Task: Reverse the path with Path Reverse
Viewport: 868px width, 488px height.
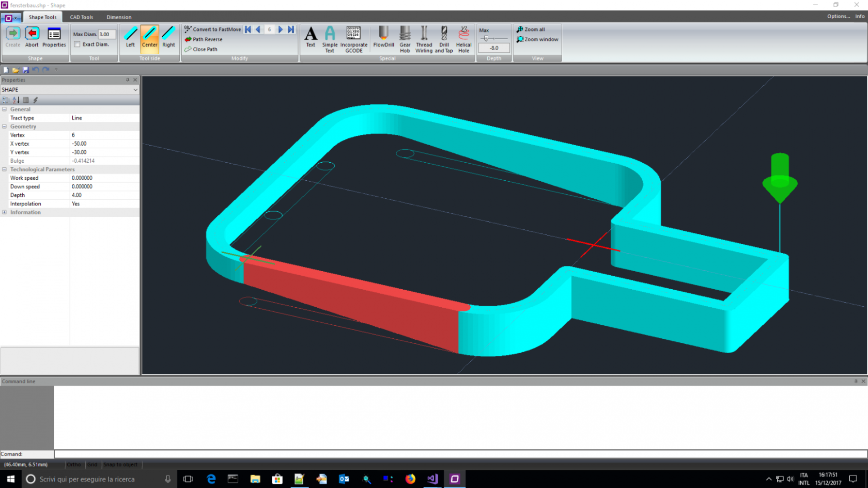Action: click(x=204, y=39)
